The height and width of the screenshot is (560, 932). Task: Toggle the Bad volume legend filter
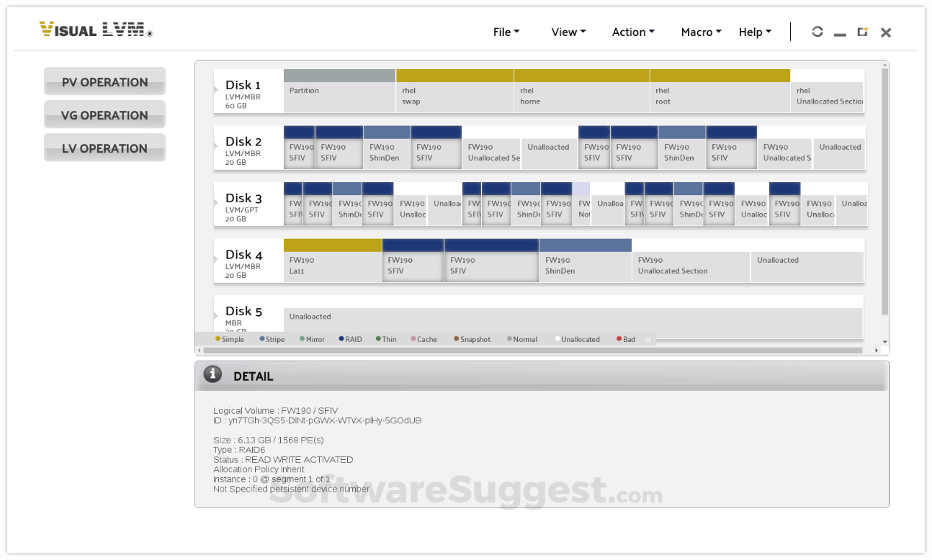pos(626,339)
